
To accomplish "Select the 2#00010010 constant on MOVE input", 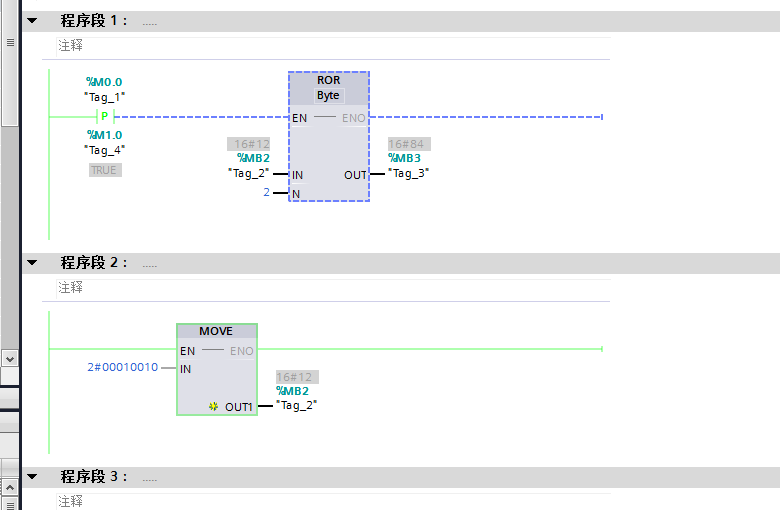I will (123, 368).
